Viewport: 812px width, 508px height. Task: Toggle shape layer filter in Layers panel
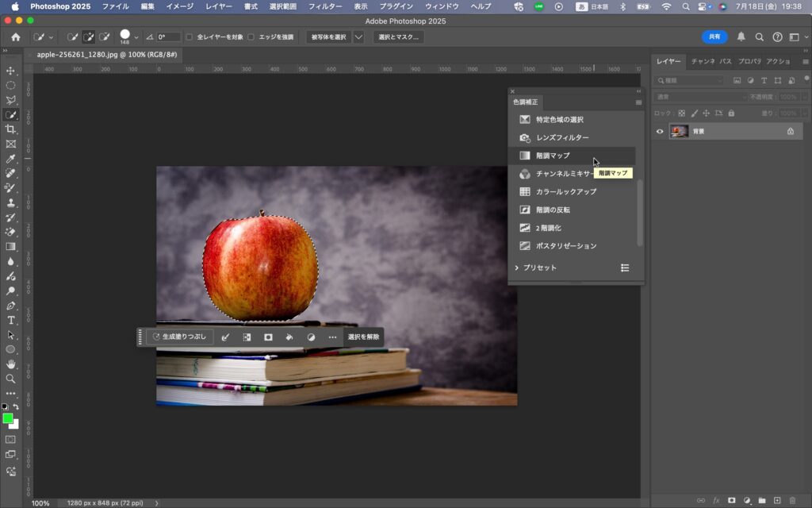click(x=777, y=80)
